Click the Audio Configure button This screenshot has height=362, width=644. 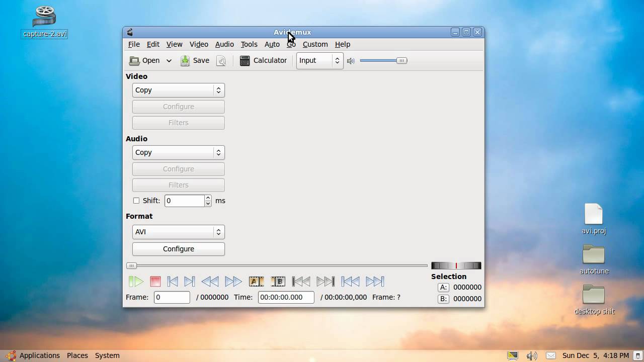coord(178,169)
